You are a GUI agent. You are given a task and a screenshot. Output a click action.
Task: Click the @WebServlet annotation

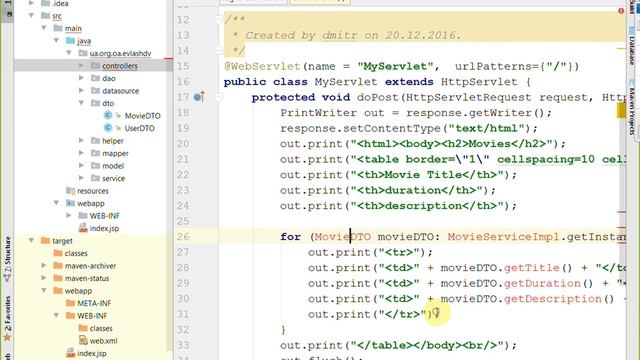262,66
